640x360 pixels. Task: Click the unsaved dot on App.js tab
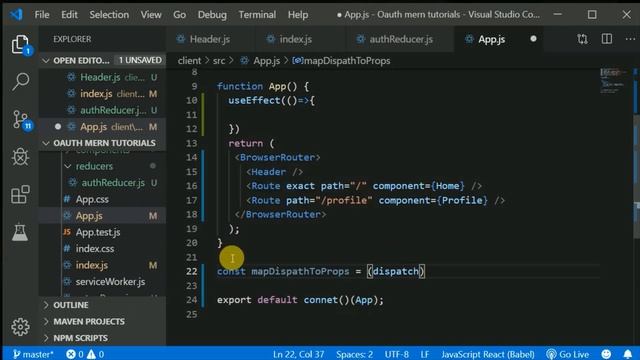(x=533, y=39)
